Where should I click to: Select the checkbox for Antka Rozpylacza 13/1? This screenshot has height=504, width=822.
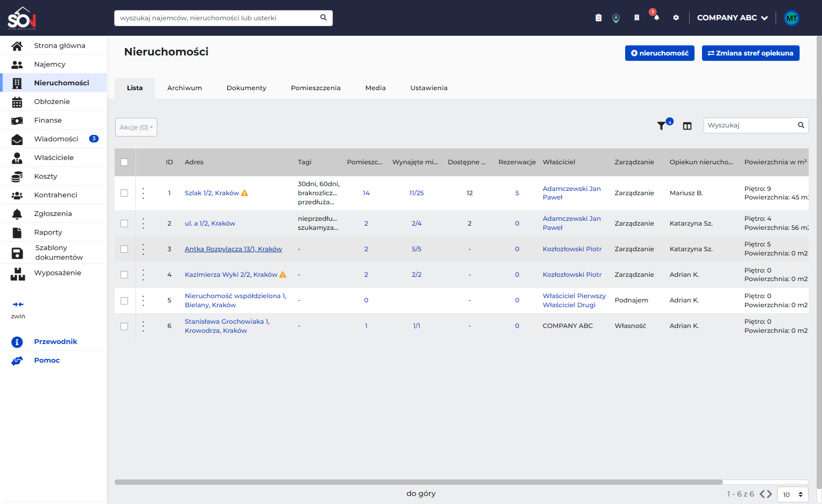coord(124,249)
